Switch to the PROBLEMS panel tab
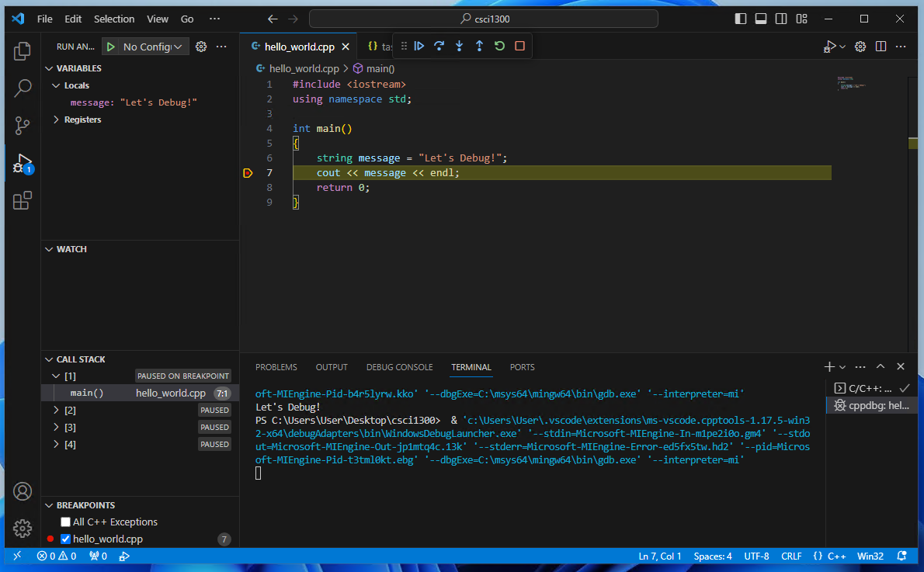924x572 pixels. click(276, 367)
